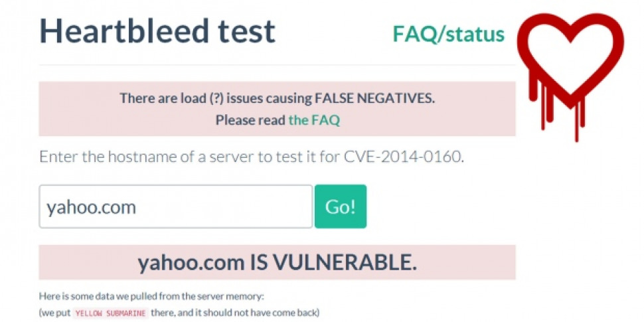Follow 'the FAQ' link in warning
This screenshot has height=322, width=644.
[x=314, y=120]
